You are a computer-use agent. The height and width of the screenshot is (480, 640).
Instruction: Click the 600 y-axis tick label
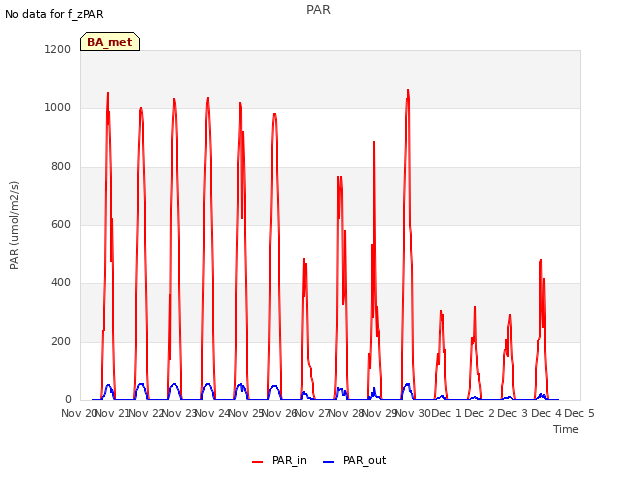click(61, 224)
